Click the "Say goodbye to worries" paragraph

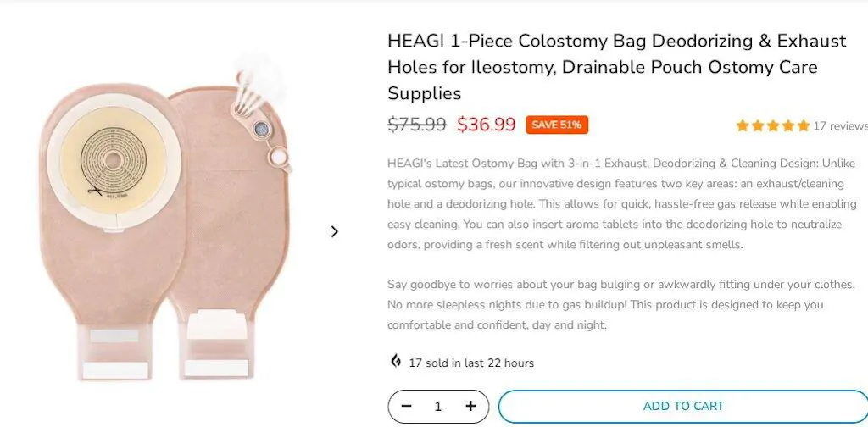pyautogui.click(x=620, y=304)
